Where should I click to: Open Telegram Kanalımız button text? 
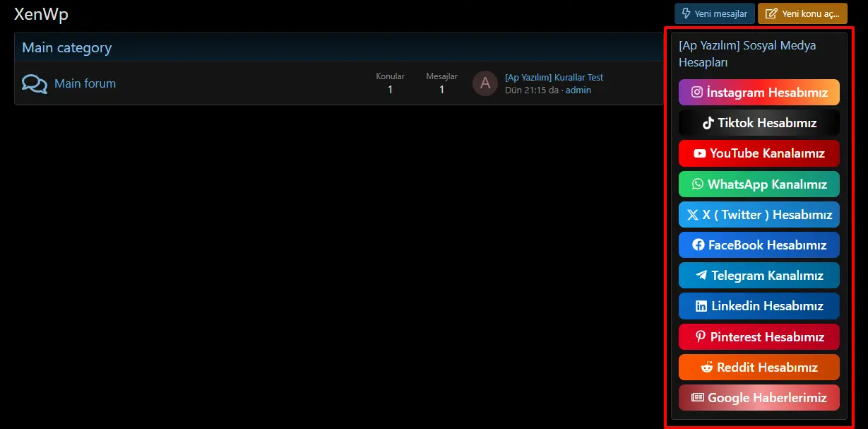[x=768, y=276]
